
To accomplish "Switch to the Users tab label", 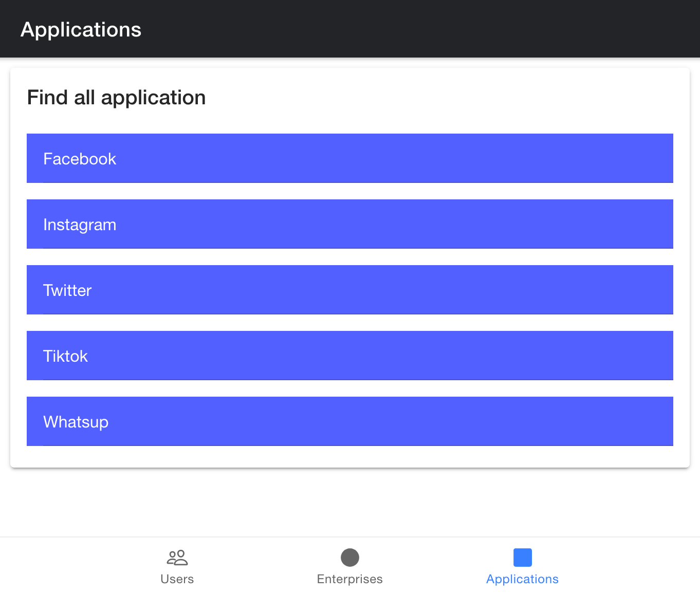I will click(177, 579).
